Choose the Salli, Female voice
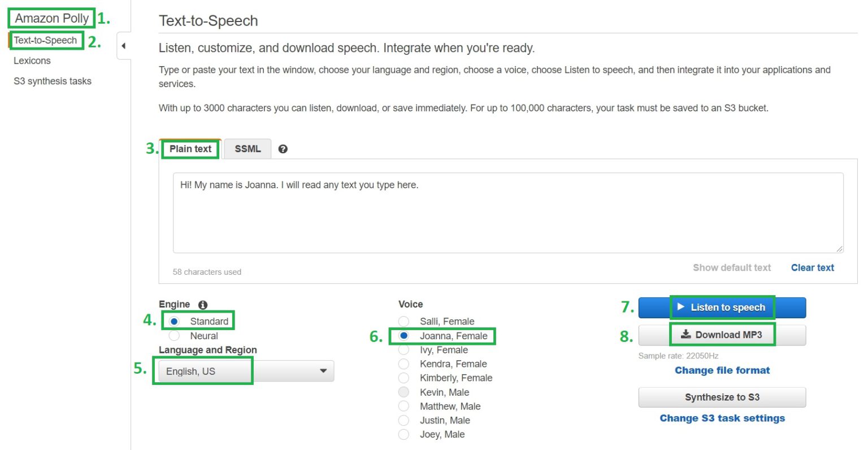 pos(403,321)
